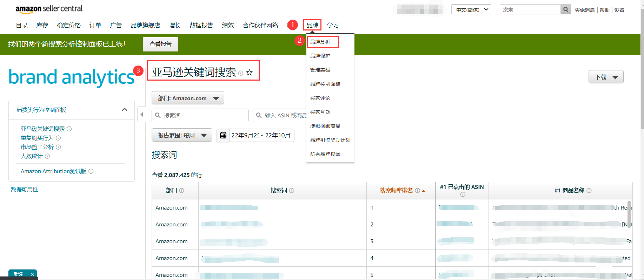Click the Amazon Seller Central logo
The image size is (644, 280).
pyautogui.click(x=49, y=9)
